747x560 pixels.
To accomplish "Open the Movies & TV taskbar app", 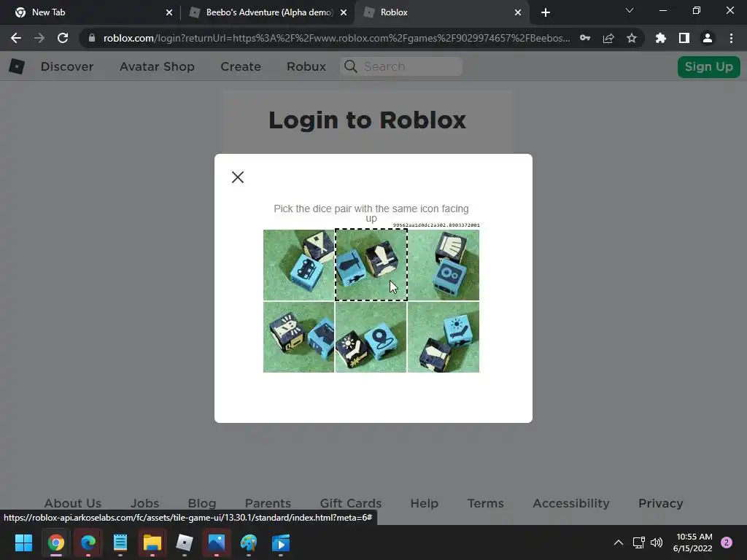I will (281, 542).
